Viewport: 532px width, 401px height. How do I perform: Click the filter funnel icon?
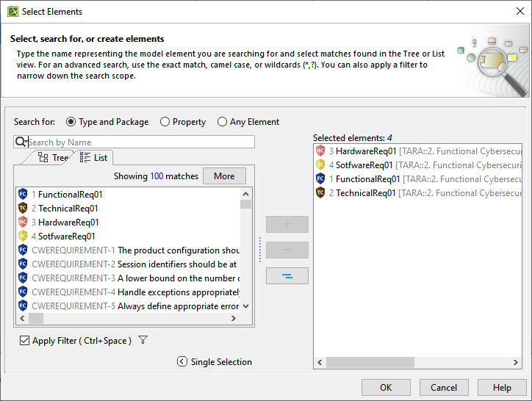pos(143,340)
